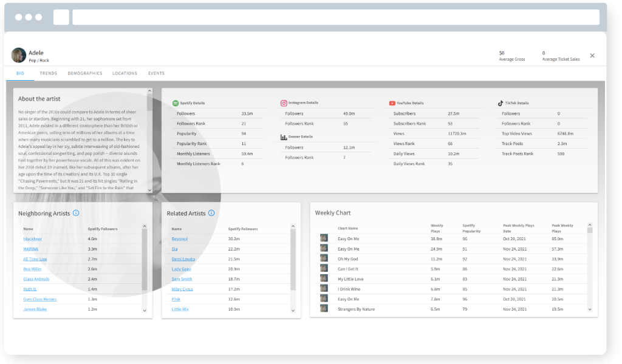
Task: Click Adele's profile avatar
Action: click(x=19, y=55)
